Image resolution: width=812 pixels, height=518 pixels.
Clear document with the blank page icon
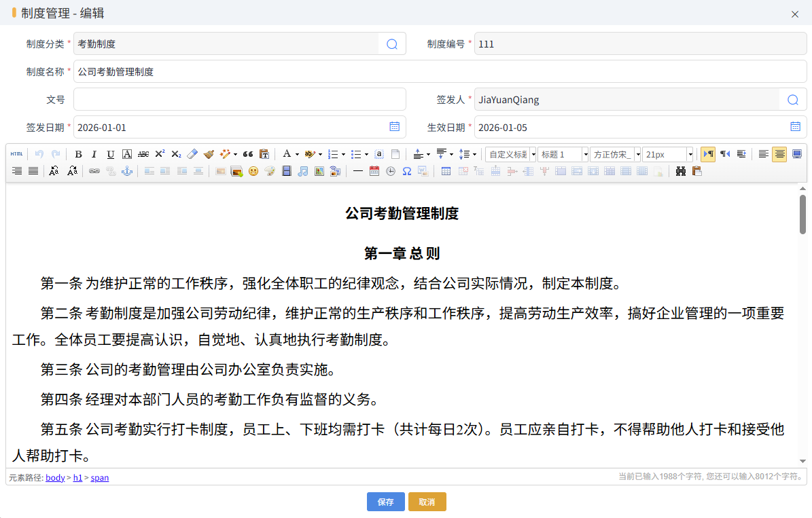tap(395, 154)
